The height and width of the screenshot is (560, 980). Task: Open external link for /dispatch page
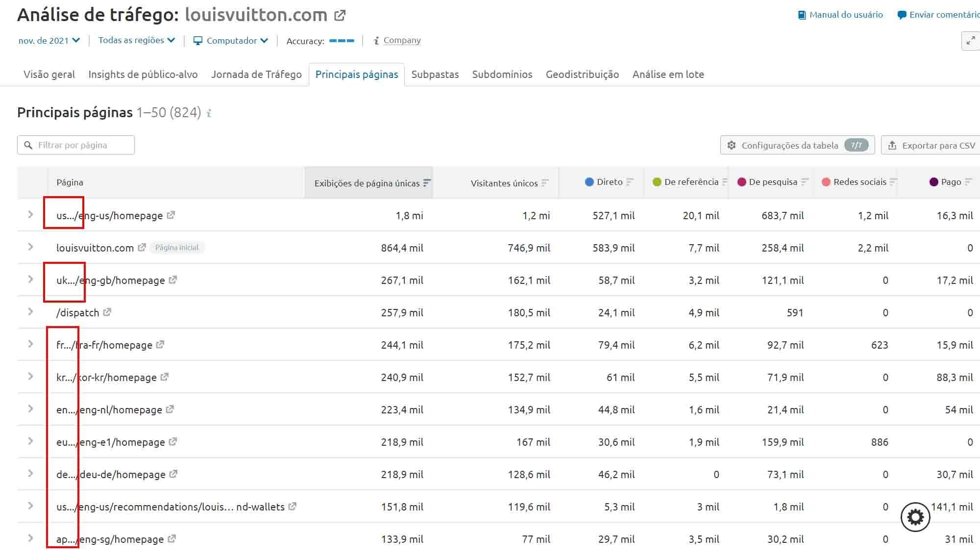click(x=107, y=312)
